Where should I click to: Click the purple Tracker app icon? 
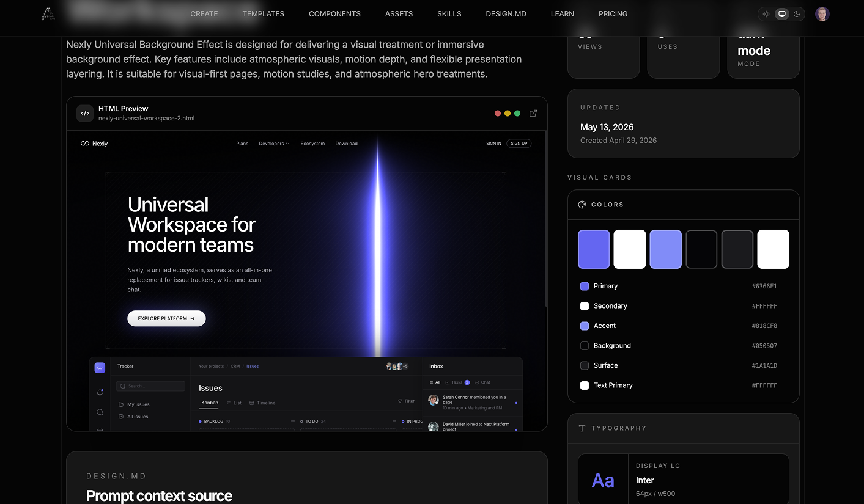100,367
